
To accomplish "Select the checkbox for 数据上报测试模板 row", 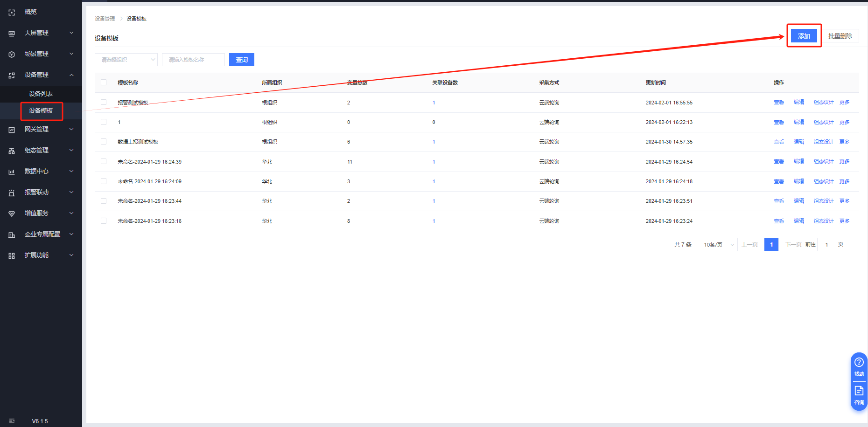I will pyautogui.click(x=104, y=142).
